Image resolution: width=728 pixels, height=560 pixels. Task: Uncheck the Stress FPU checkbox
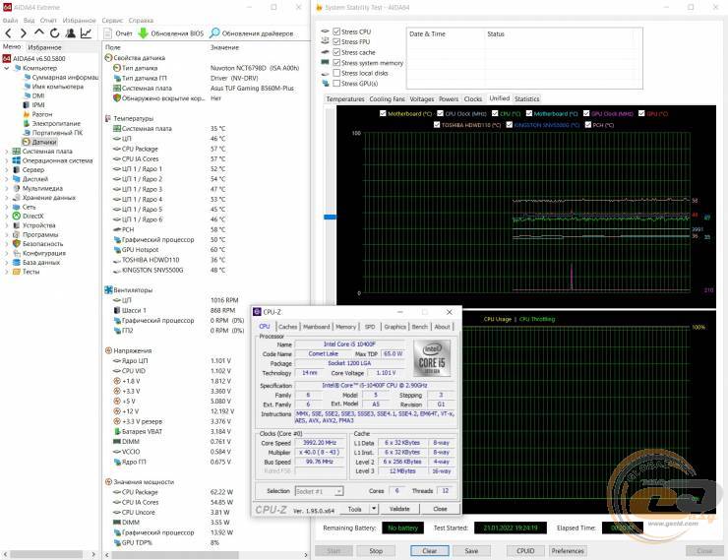pyautogui.click(x=337, y=41)
